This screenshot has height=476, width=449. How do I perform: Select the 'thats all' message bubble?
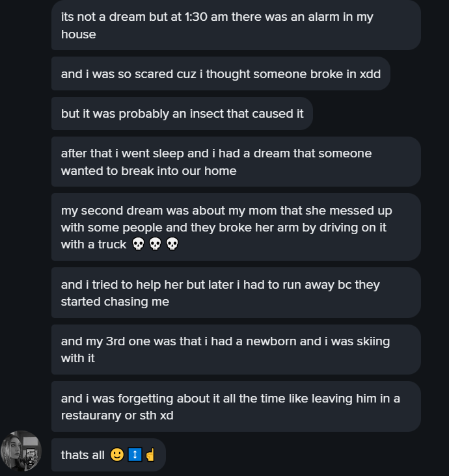click(109, 455)
